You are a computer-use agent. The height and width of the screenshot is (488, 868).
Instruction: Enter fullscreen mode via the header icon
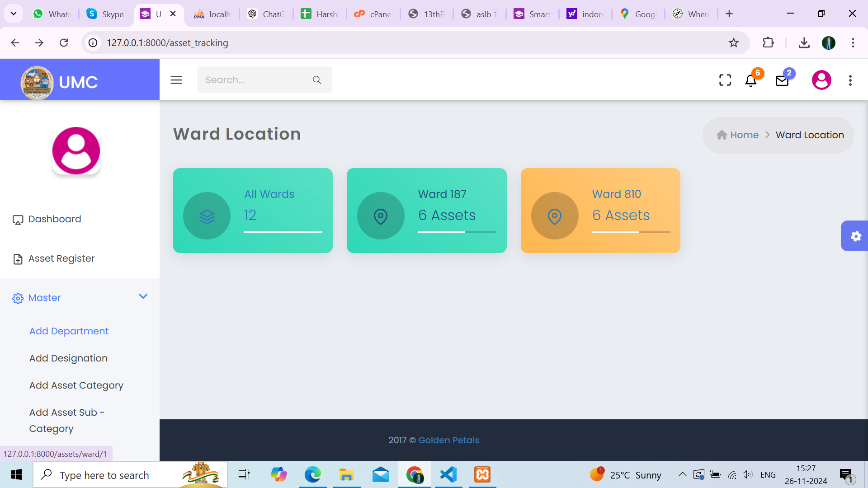pos(725,80)
